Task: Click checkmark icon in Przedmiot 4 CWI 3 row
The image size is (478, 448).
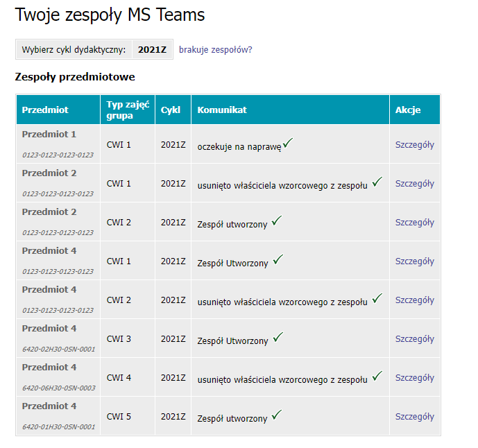Action: point(278,337)
